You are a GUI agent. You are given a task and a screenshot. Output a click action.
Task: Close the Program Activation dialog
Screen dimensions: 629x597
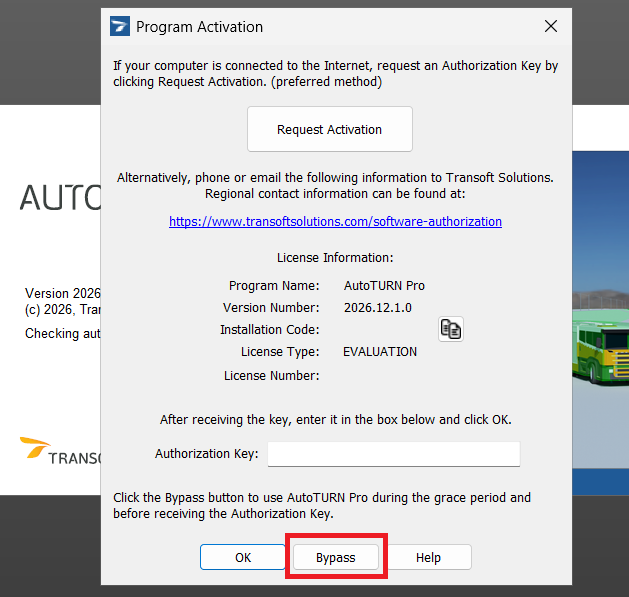(549, 26)
